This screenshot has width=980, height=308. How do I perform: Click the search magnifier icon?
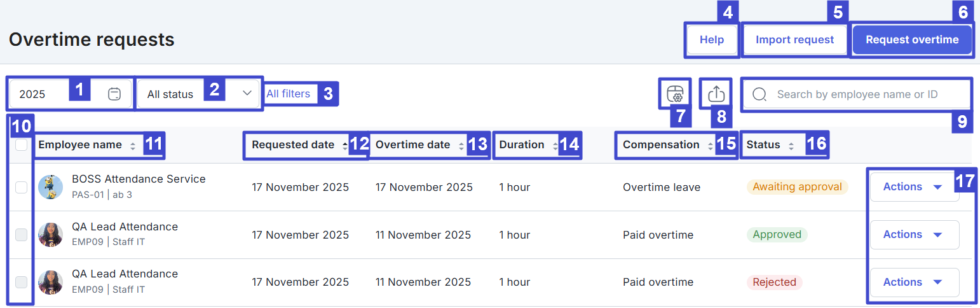[759, 94]
